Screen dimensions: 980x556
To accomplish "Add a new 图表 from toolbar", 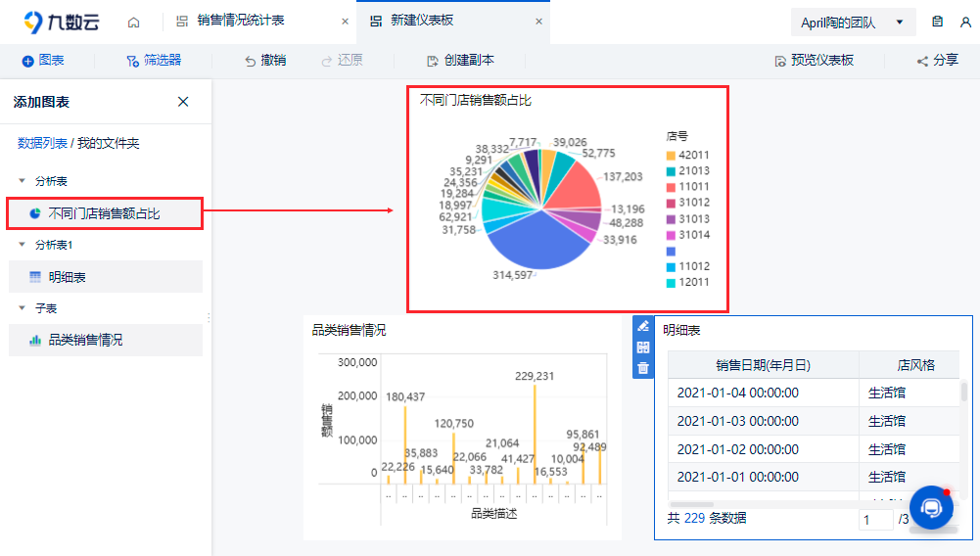I will pyautogui.click(x=43, y=60).
